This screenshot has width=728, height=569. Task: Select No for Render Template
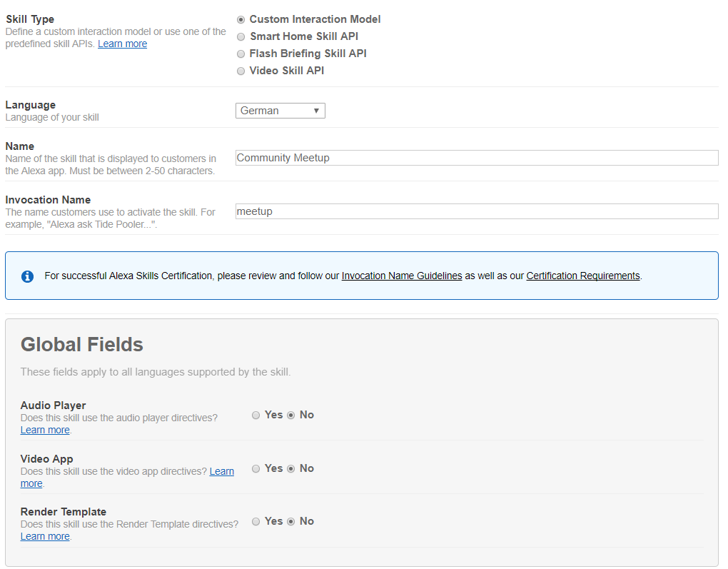290,522
